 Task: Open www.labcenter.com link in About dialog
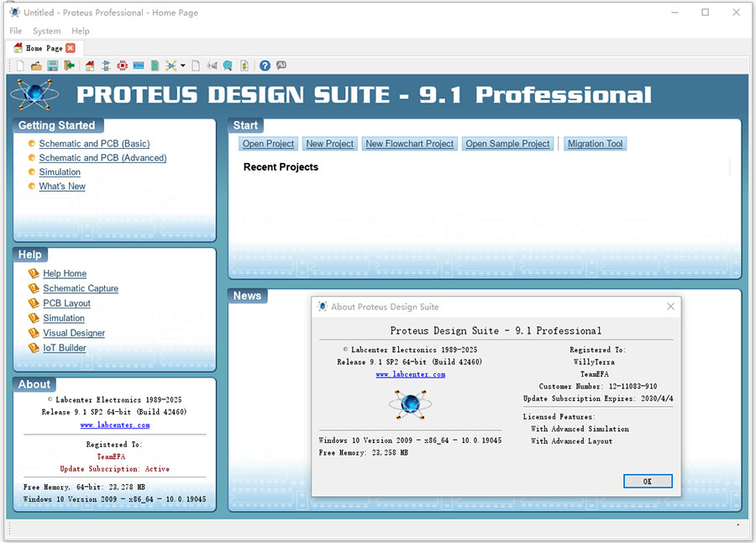click(410, 374)
